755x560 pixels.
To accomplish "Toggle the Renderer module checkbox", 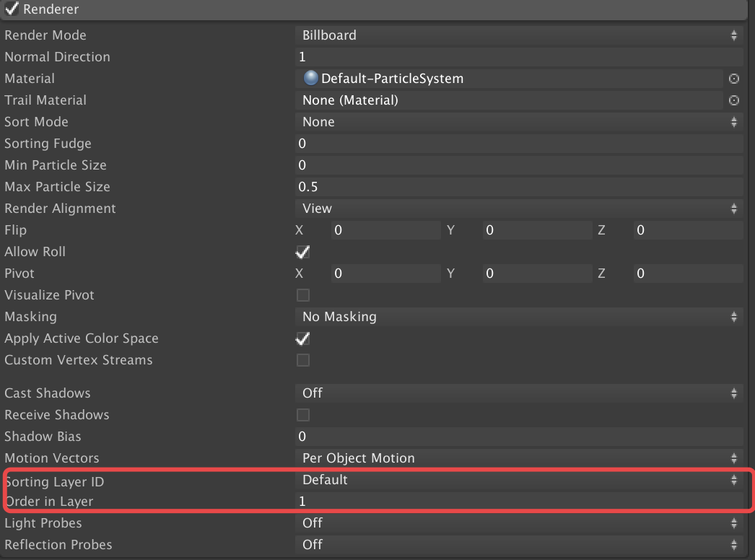I will pyautogui.click(x=10, y=9).
